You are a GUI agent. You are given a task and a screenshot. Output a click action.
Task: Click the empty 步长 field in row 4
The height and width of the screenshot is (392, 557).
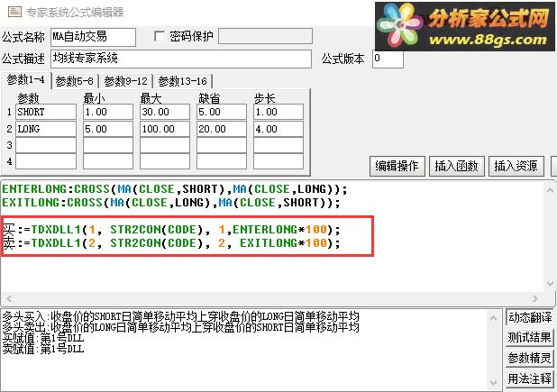tap(278, 161)
